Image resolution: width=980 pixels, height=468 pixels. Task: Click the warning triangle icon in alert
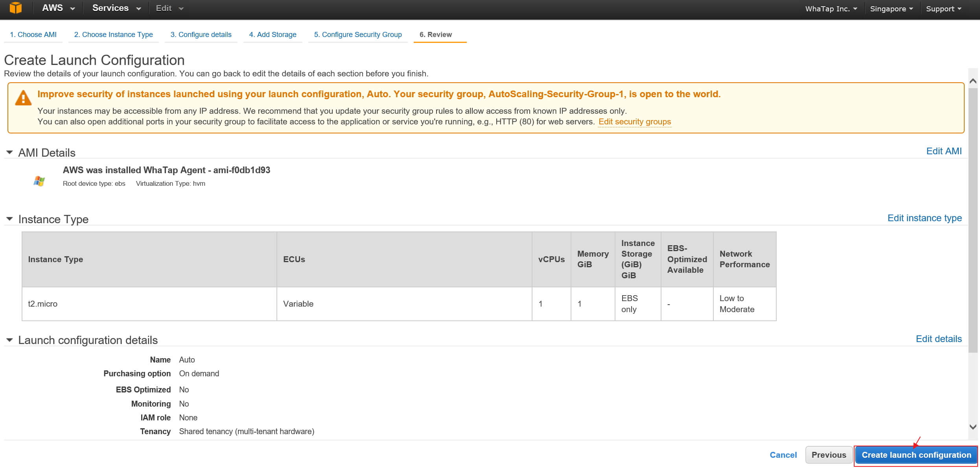point(23,98)
